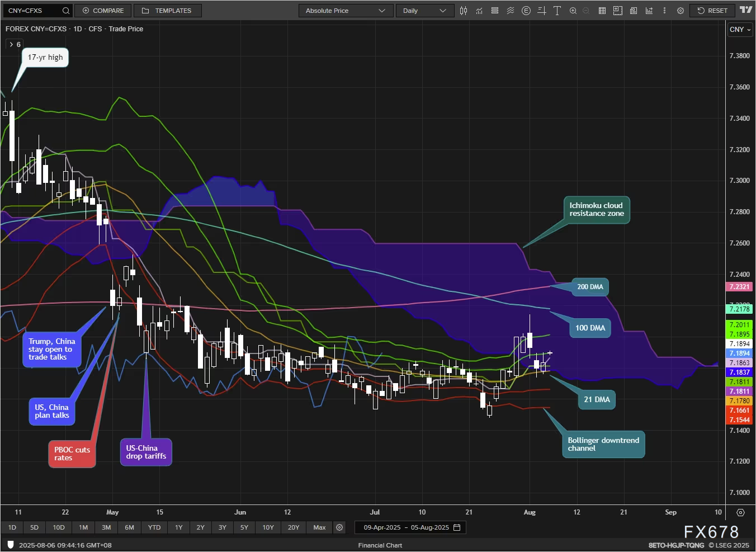Select the crosshair line drawing tool
Viewport: 756px width, 552px height.
click(x=542, y=11)
